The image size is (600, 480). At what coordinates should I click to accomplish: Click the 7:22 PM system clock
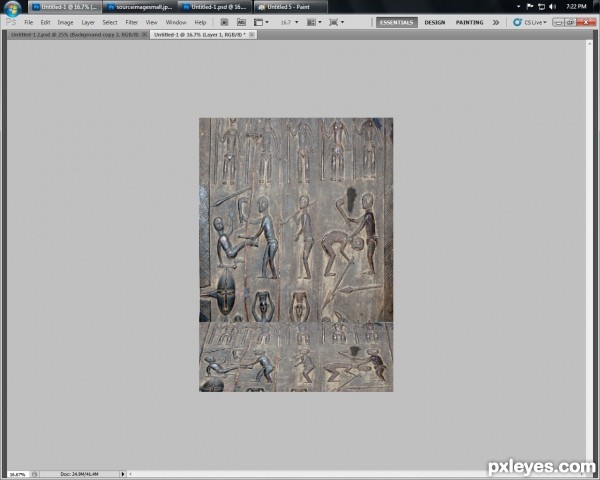coord(576,7)
